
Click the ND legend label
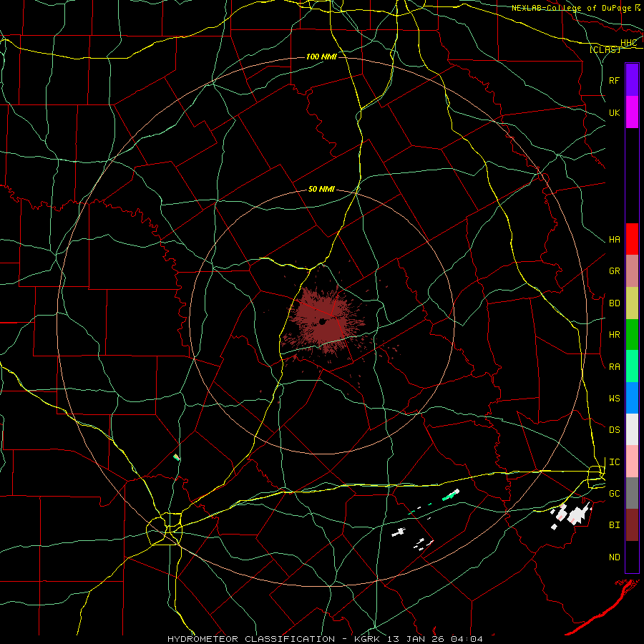click(x=614, y=557)
